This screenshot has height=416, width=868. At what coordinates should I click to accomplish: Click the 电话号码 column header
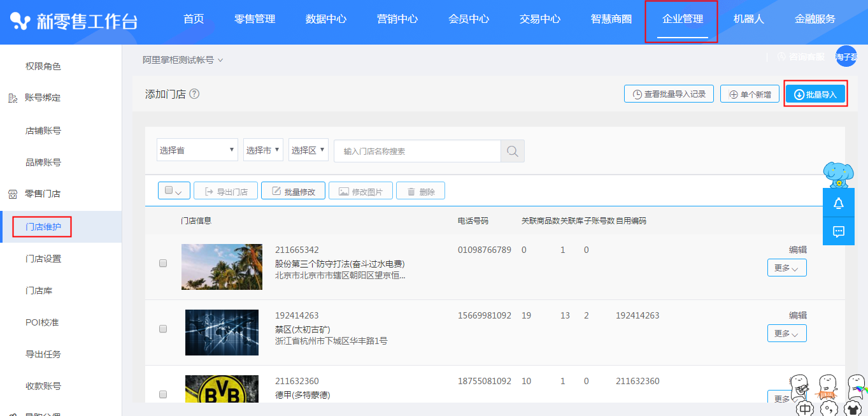[473, 221]
